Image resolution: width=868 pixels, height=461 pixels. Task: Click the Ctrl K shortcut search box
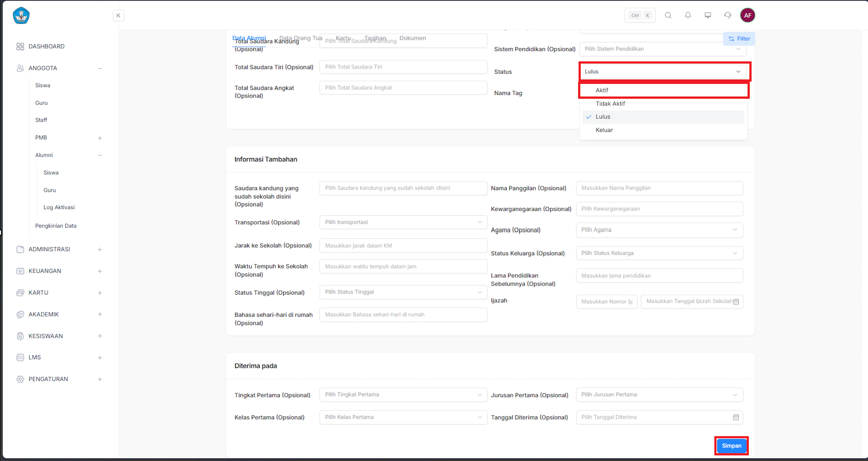[x=639, y=15]
